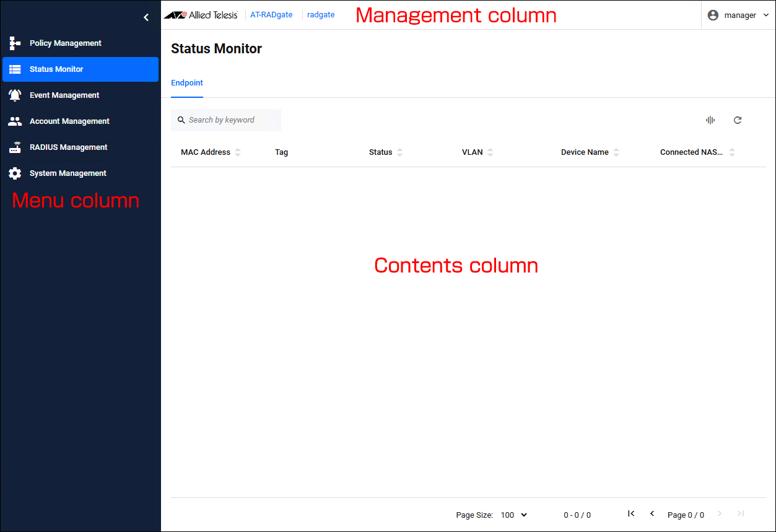Open the Page Size dropdown
776x532 pixels.
513,515
